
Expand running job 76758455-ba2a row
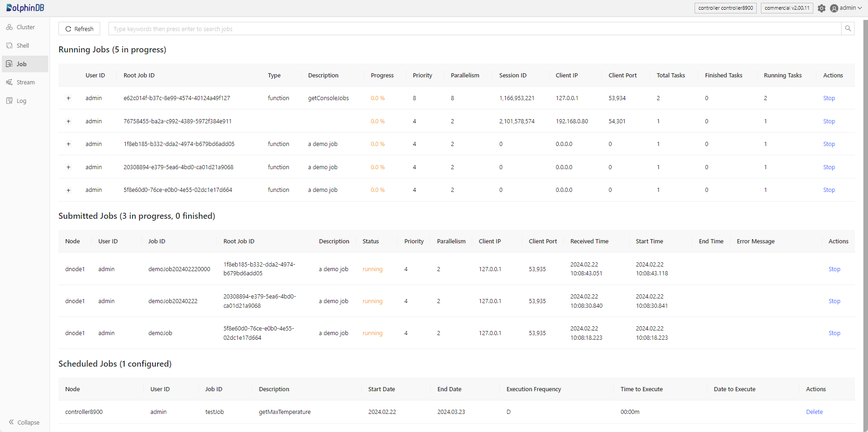[x=69, y=121]
